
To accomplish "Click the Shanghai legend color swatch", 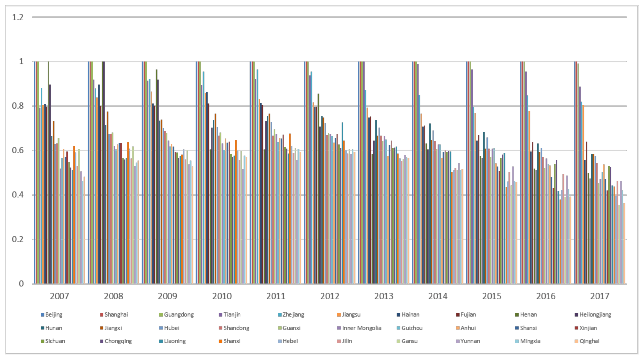I will click(x=102, y=315).
